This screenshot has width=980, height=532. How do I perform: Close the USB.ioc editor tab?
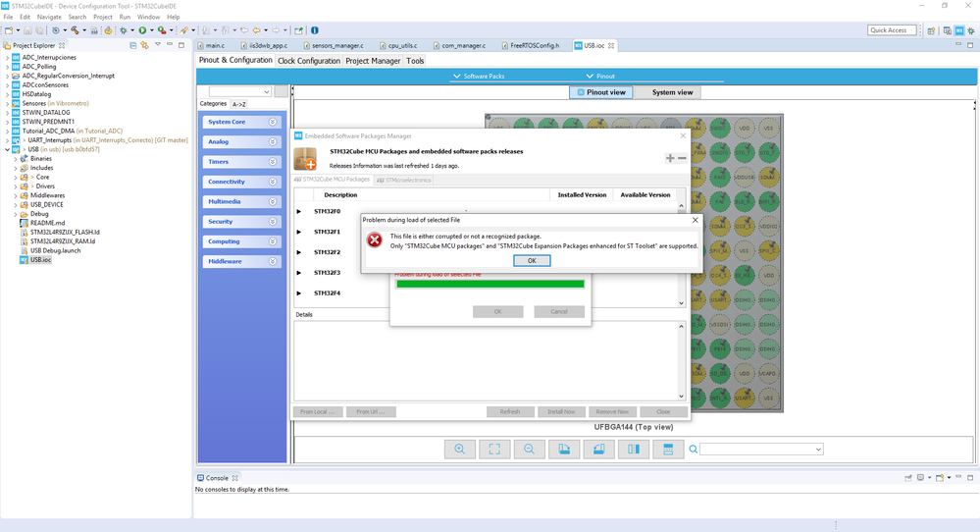(x=611, y=45)
